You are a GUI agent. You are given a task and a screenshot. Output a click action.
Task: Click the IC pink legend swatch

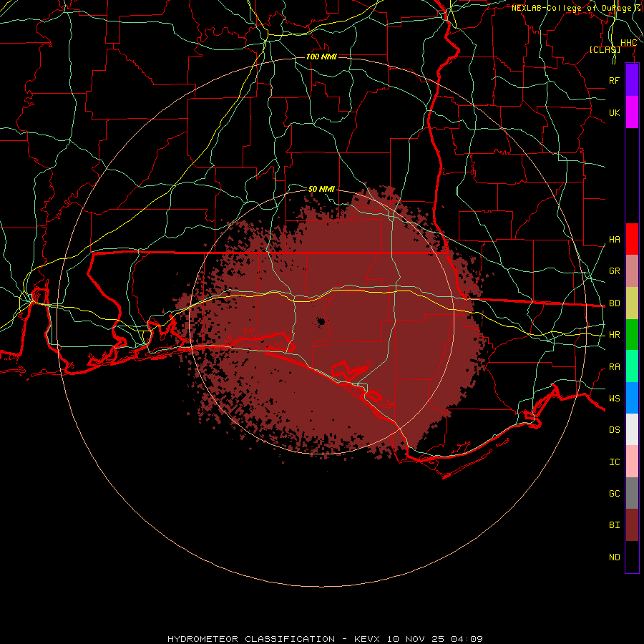(632, 462)
